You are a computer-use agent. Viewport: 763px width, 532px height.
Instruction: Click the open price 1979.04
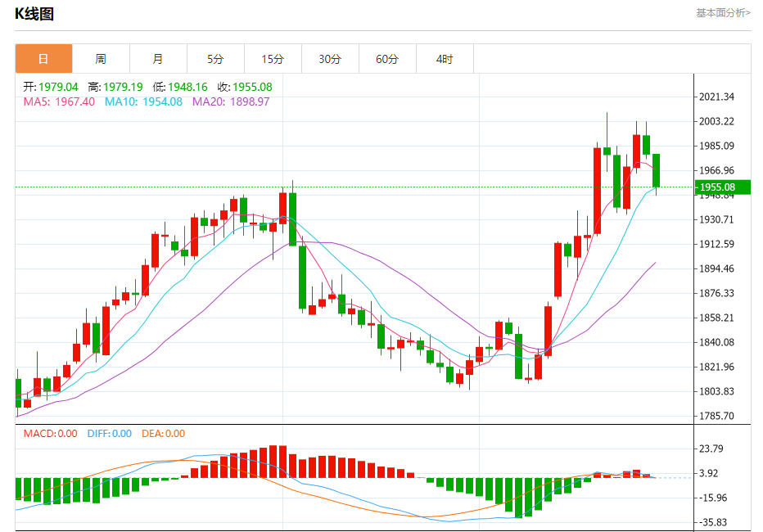(x=58, y=87)
